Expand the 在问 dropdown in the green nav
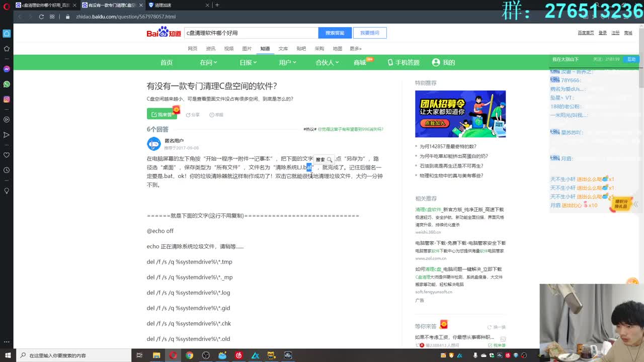This screenshot has height=362, width=644. tap(208, 62)
